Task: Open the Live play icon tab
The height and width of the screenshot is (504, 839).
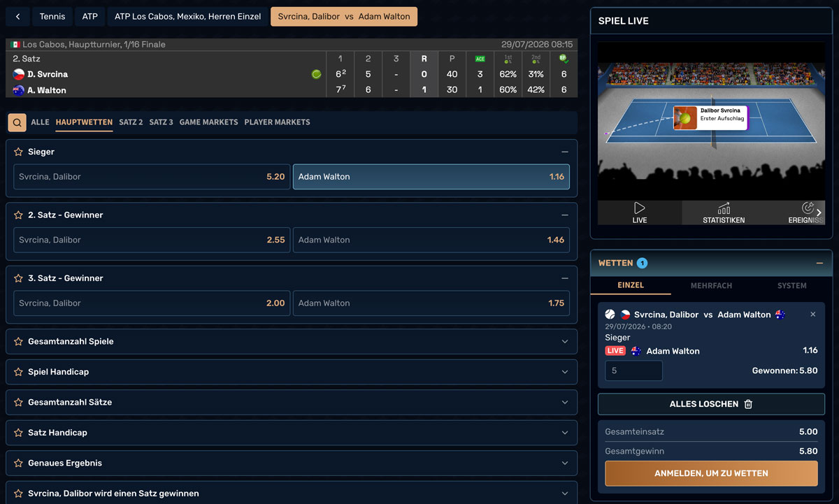Action: pyautogui.click(x=640, y=208)
